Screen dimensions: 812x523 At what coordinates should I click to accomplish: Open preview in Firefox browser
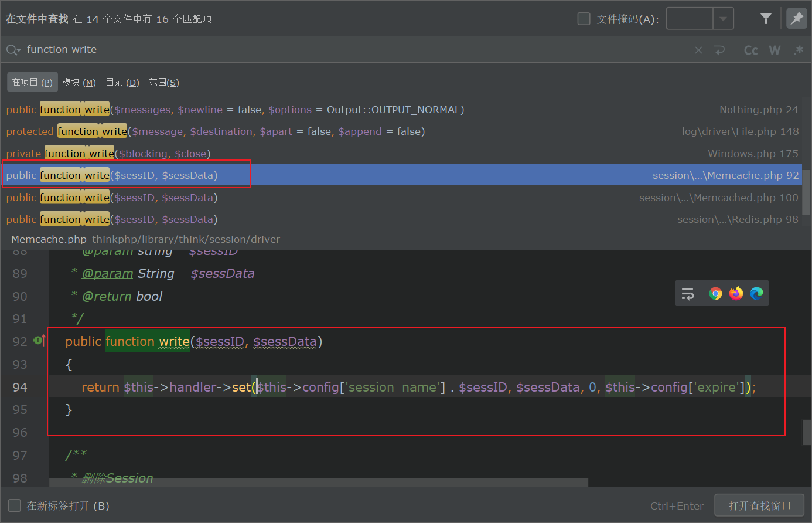coord(736,294)
